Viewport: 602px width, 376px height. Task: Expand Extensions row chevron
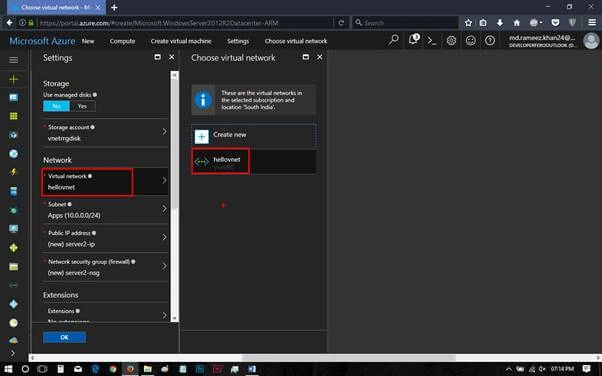164,315
